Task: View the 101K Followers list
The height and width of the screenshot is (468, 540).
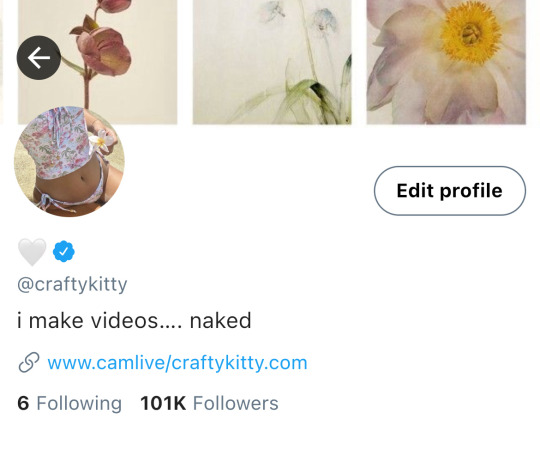Action: pos(209,403)
